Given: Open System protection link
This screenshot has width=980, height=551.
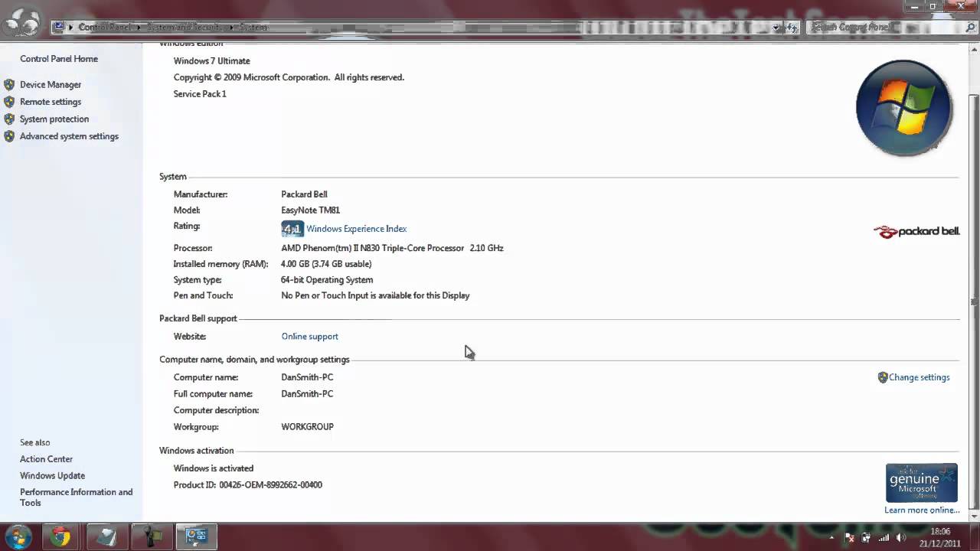Looking at the screenshot, I should [x=54, y=119].
